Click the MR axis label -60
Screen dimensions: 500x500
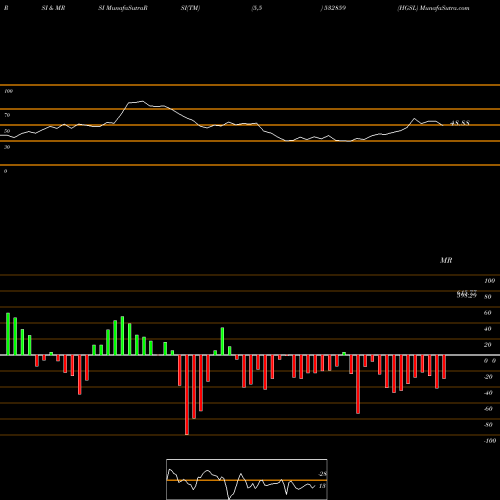pos(488,409)
